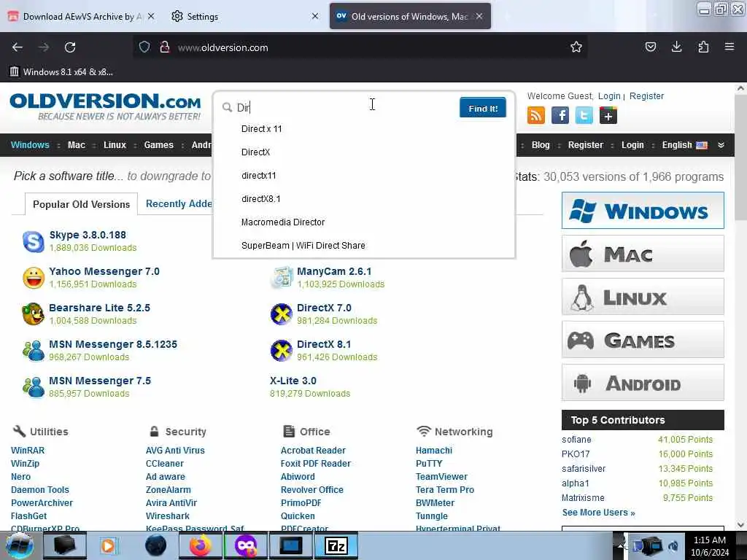Click the large Linux platform button

[x=643, y=297]
